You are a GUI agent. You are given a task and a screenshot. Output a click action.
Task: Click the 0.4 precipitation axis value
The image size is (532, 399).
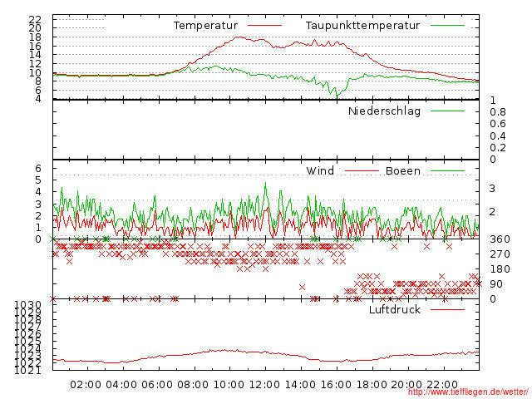(498, 136)
